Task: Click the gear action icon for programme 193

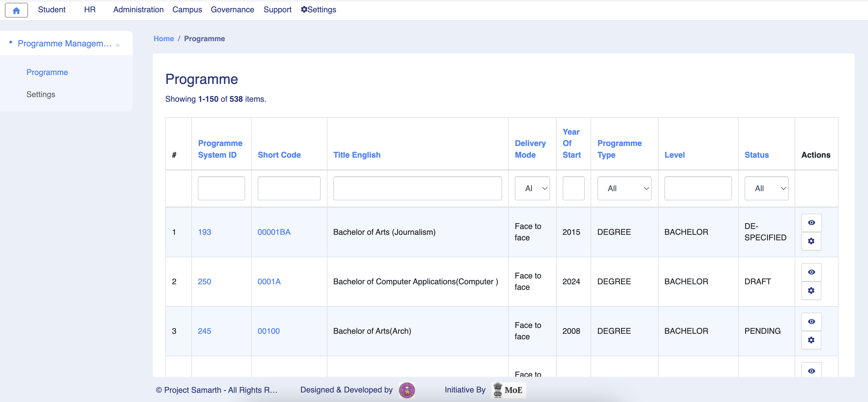Action: tap(811, 241)
